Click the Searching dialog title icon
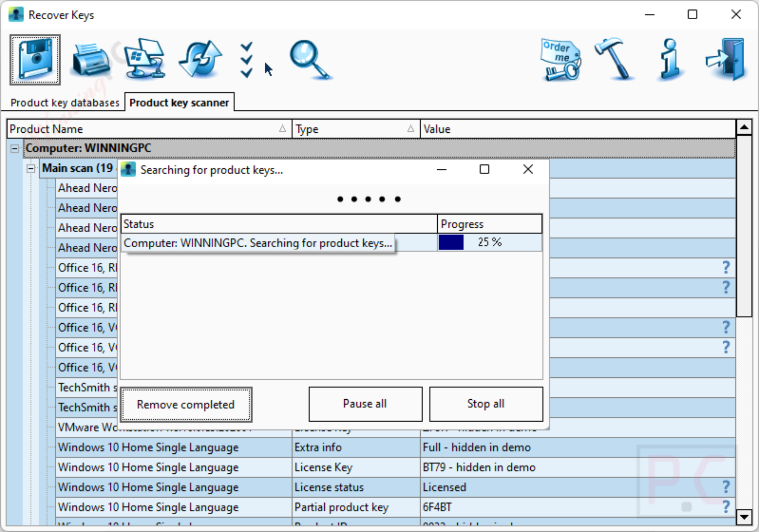Image resolution: width=759 pixels, height=532 pixels. tap(128, 169)
